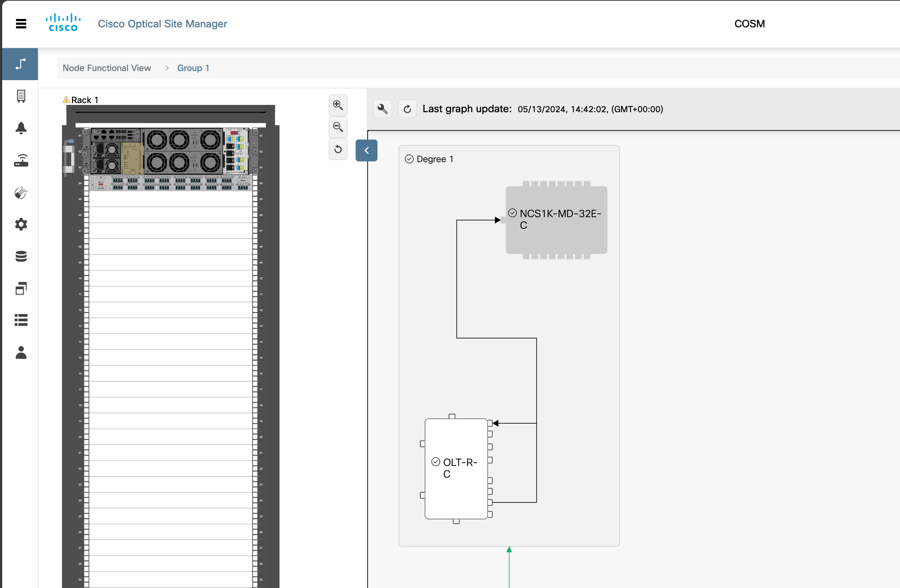Select the device connectivity sidebar icon
Viewport: 900px width, 588px height.
tap(20, 160)
